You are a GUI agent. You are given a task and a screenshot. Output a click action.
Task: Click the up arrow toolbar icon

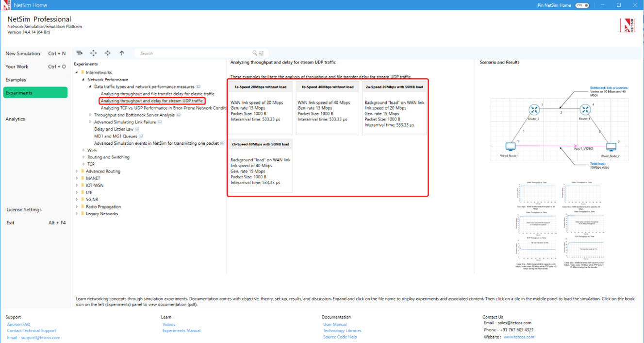(122, 53)
